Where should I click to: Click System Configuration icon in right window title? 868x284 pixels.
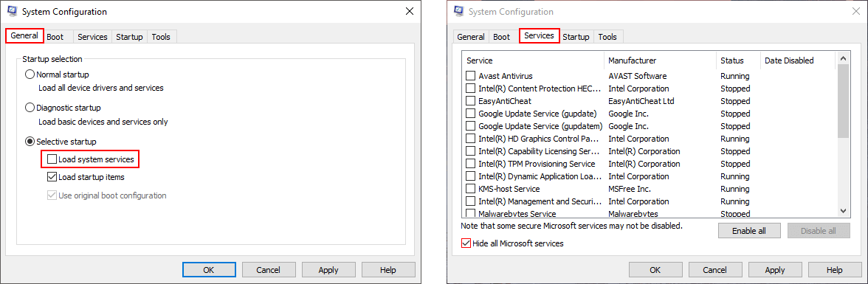(458, 11)
